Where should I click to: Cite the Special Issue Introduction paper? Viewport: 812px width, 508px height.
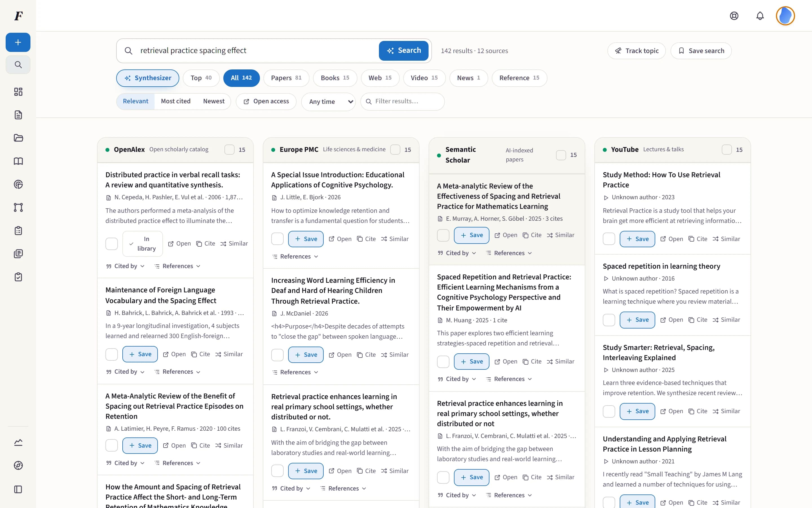click(x=367, y=239)
